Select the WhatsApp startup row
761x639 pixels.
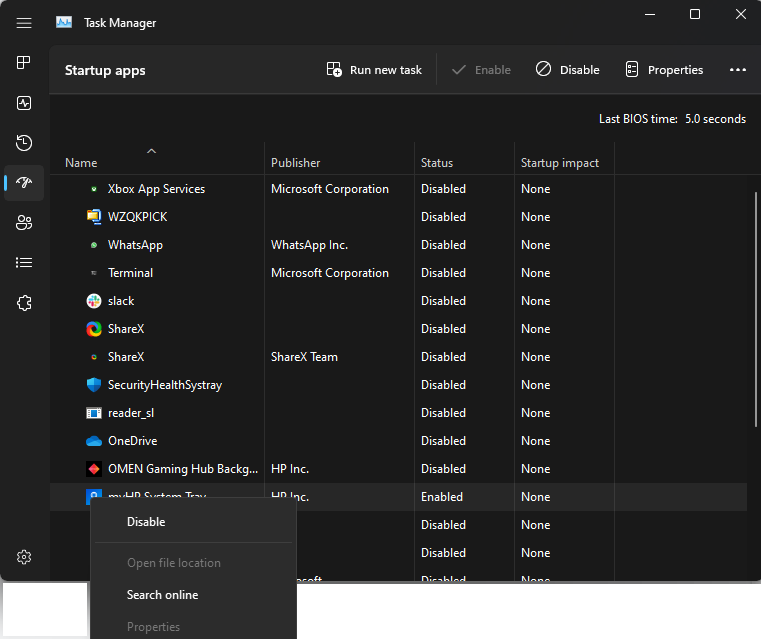point(135,245)
